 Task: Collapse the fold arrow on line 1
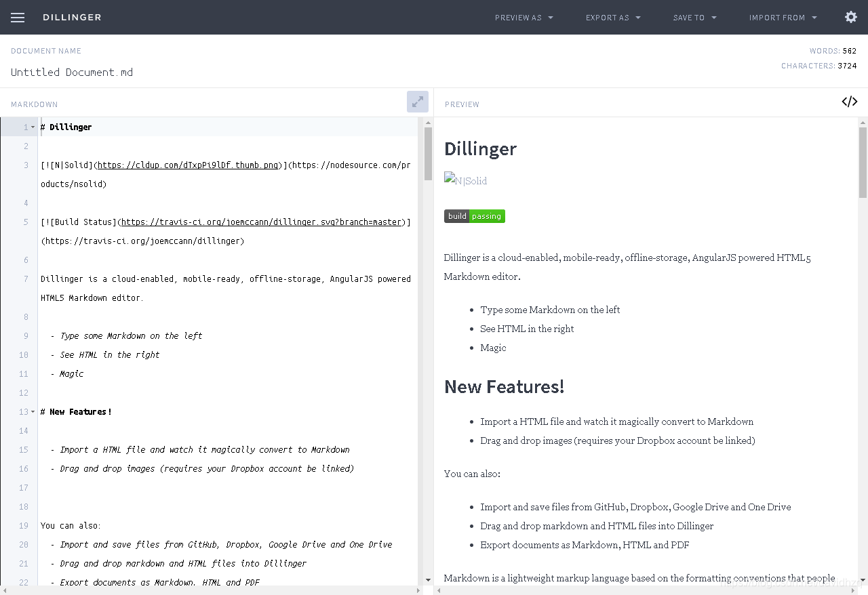pyautogui.click(x=33, y=127)
